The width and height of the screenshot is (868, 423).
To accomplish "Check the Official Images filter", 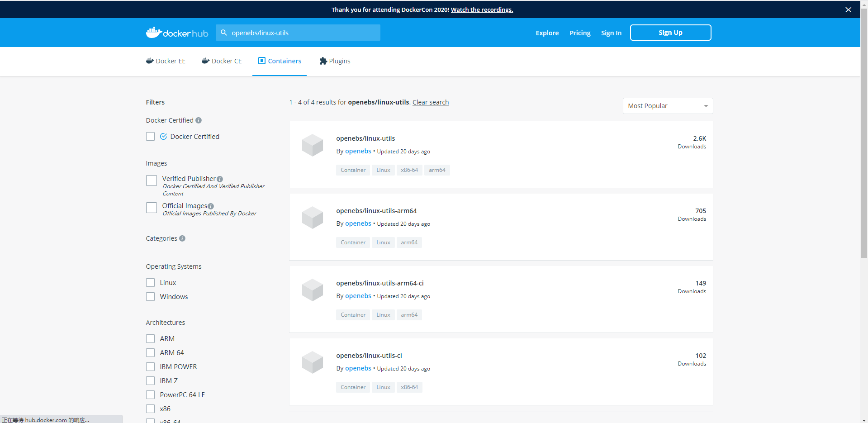I will (152, 208).
